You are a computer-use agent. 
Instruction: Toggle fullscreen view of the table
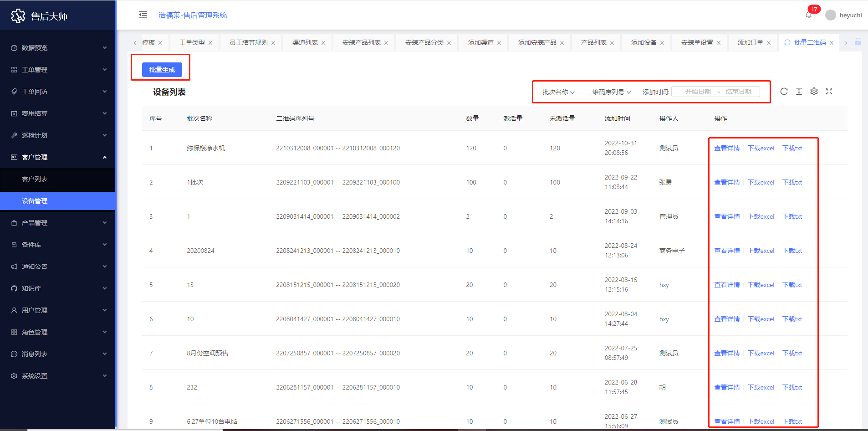click(829, 92)
